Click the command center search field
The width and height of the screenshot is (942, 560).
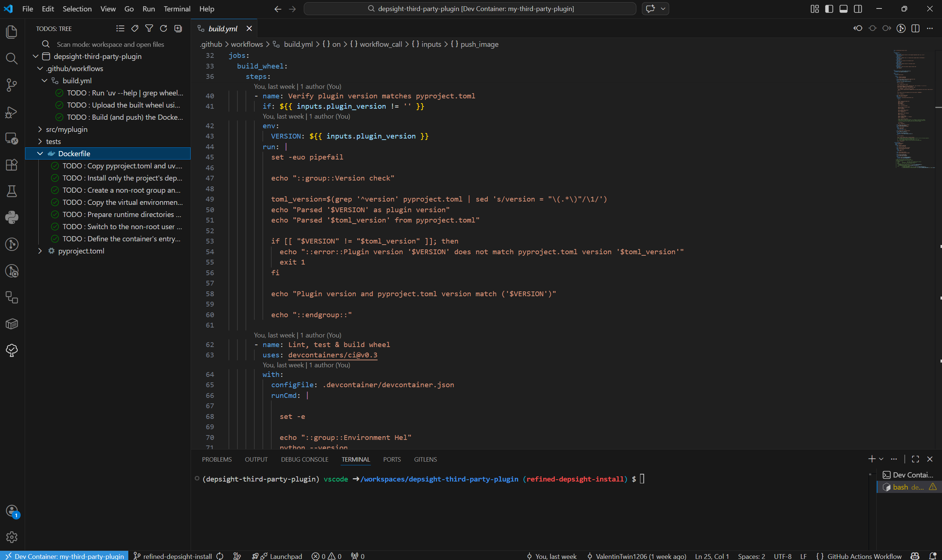tap(470, 9)
